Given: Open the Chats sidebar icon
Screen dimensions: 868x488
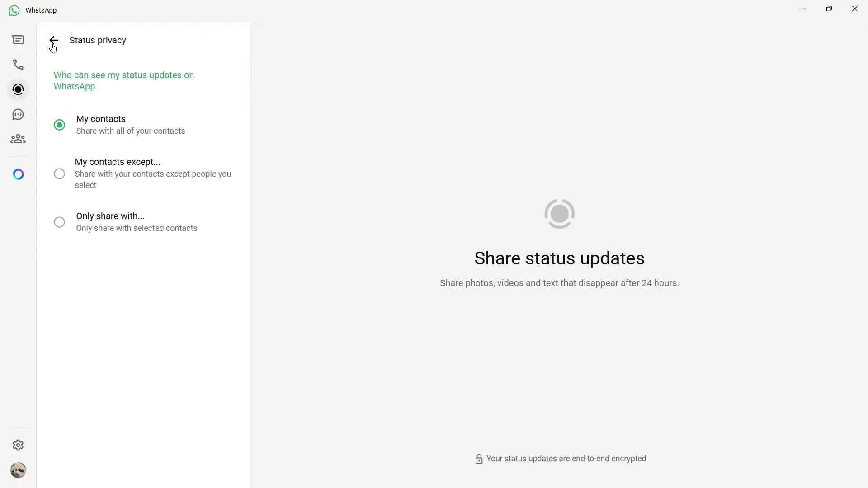Looking at the screenshot, I should coord(18,40).
